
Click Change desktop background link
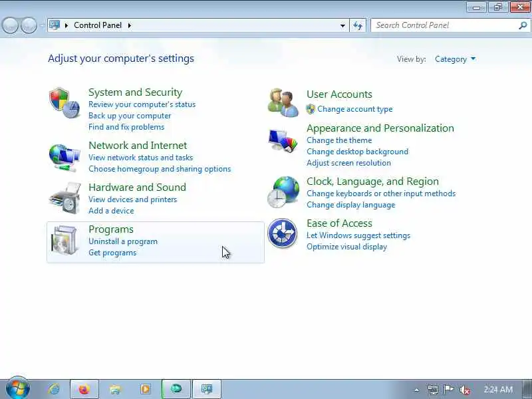[x=357, y=152]
